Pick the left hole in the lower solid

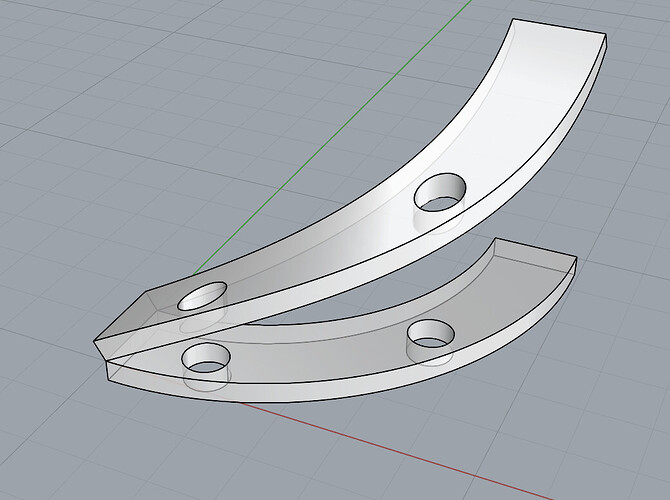(206, 358)
